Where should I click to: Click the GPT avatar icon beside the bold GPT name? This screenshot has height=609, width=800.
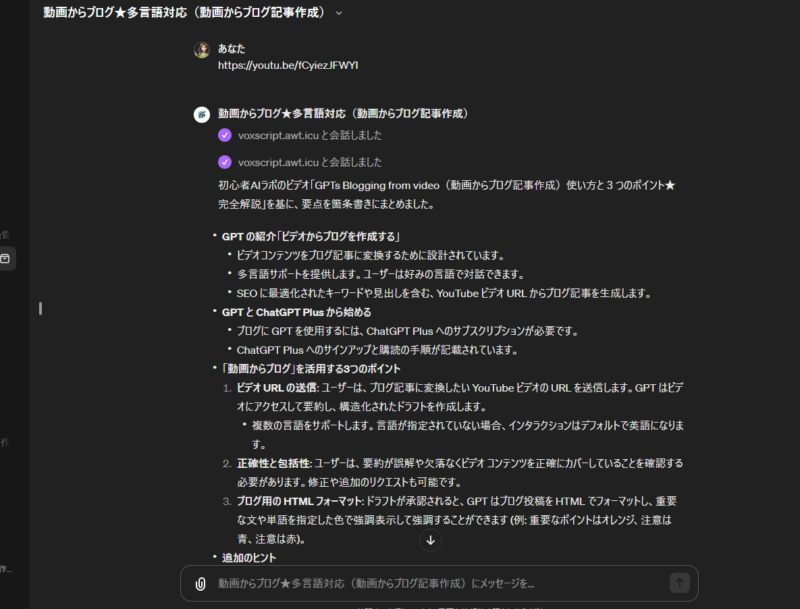(202, 114)
